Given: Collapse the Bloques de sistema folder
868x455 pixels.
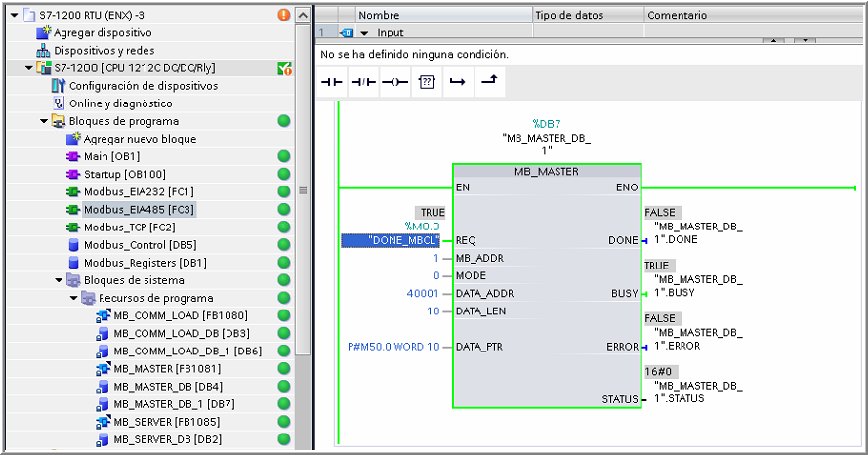Looking at the screenshot, I should 59,280.
